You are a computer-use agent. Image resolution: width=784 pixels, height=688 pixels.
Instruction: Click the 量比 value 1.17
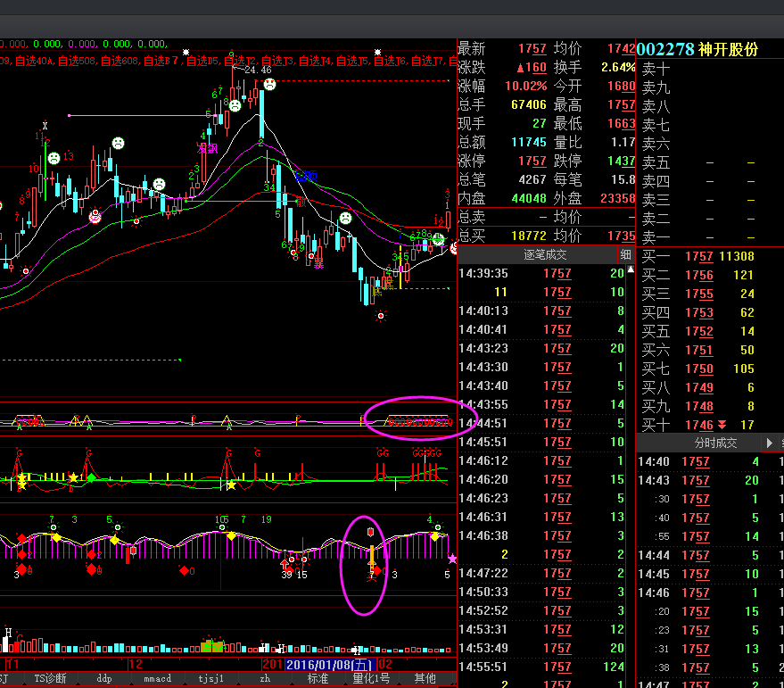point(623,142)
